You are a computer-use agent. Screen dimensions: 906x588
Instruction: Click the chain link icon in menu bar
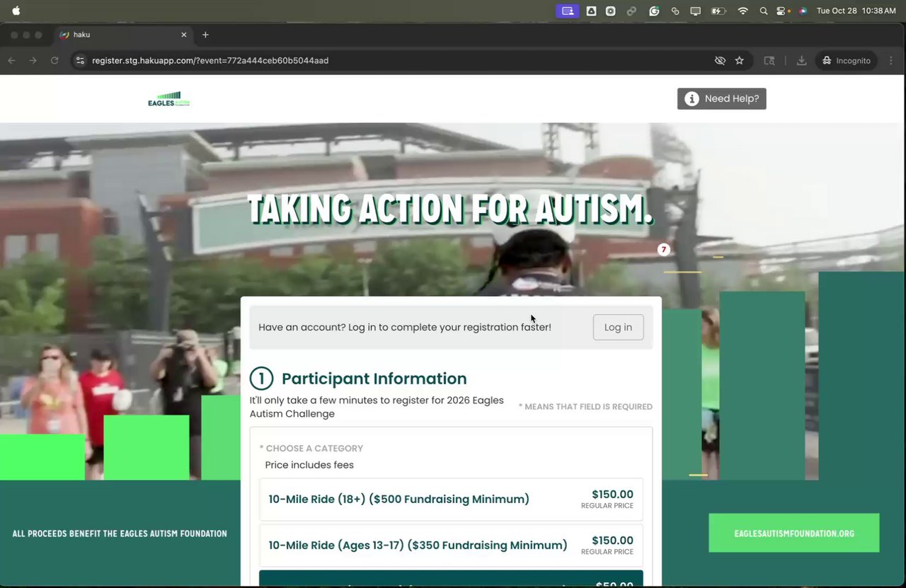631,11
